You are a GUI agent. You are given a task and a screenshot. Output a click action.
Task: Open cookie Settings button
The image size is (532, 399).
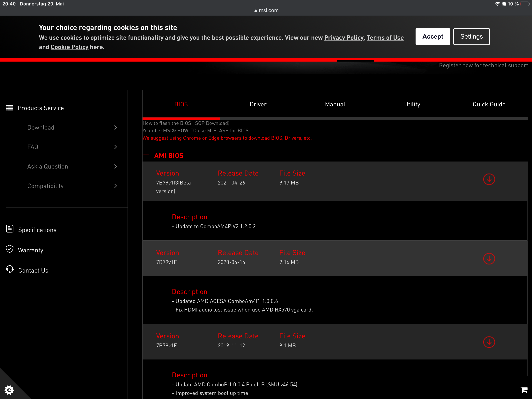(x=471, y=37)
